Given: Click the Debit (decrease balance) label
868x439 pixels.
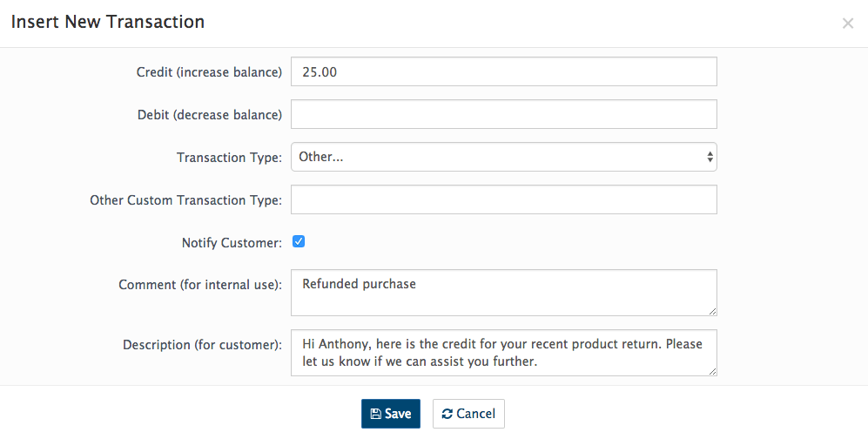Looking at the screenshot, I should (210, 115).
